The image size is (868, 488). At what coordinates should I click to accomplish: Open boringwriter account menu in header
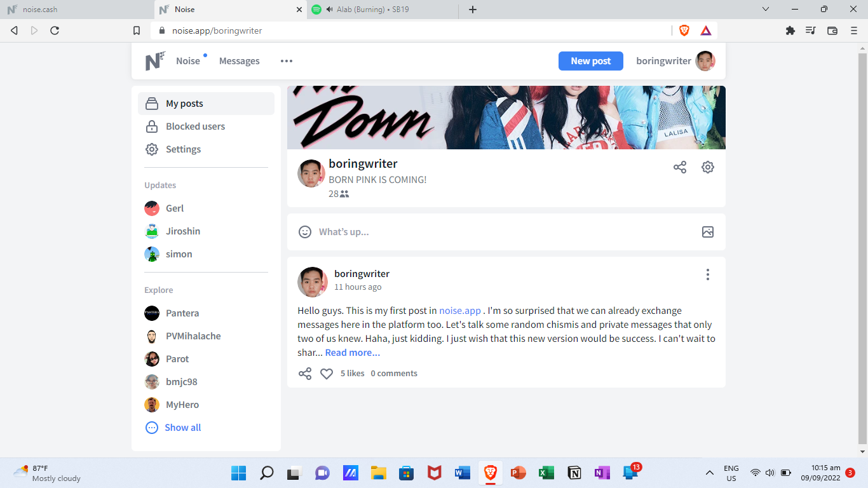pos(675,61)
